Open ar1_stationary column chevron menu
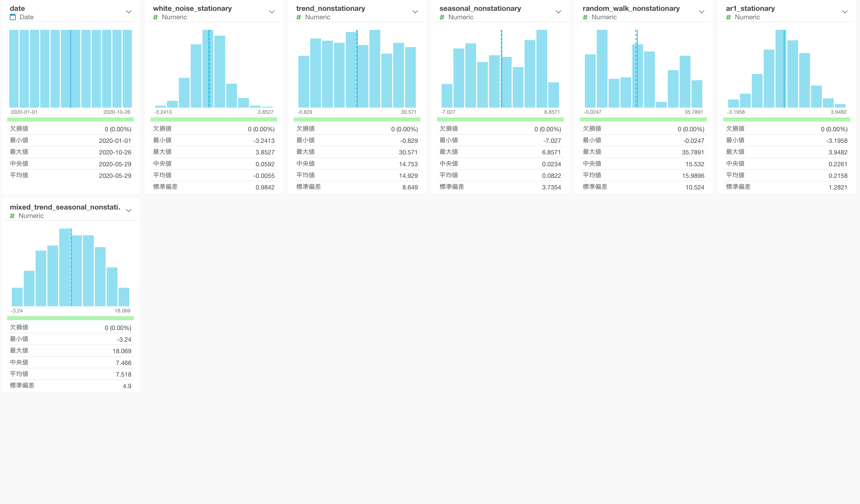Screen dimensions: 860x504 click(x=845, y=12)
